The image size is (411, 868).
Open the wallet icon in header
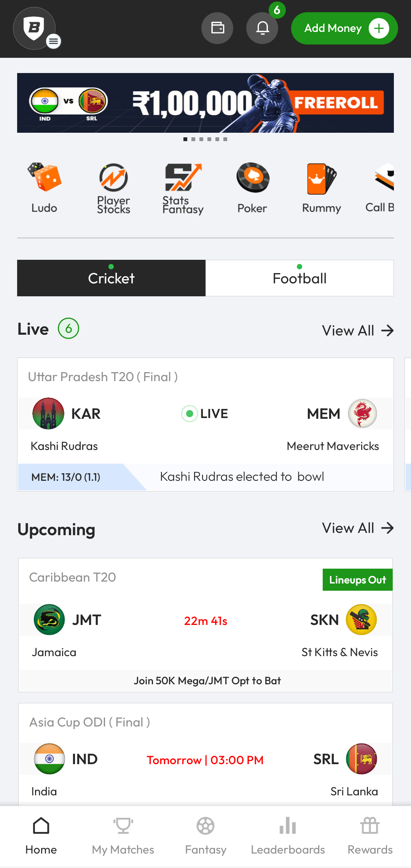217,28
